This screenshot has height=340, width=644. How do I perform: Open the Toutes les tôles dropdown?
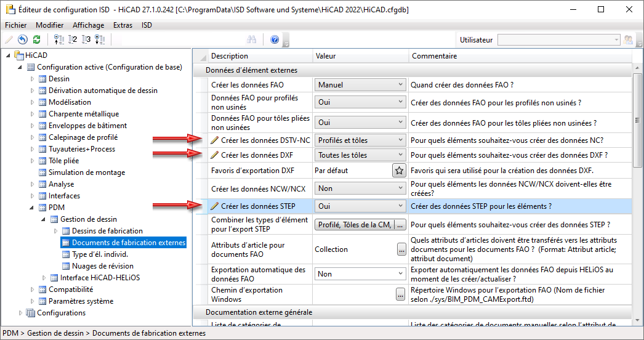[360, 155]
